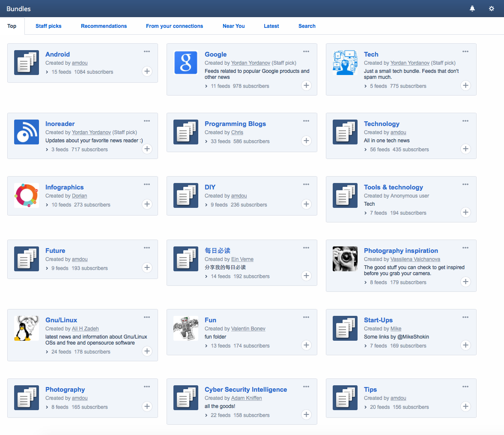This screenshot has height=435, width=504.
Task: Subscribe to the Android bundle with plus icon
Action: tap(147, 71)
